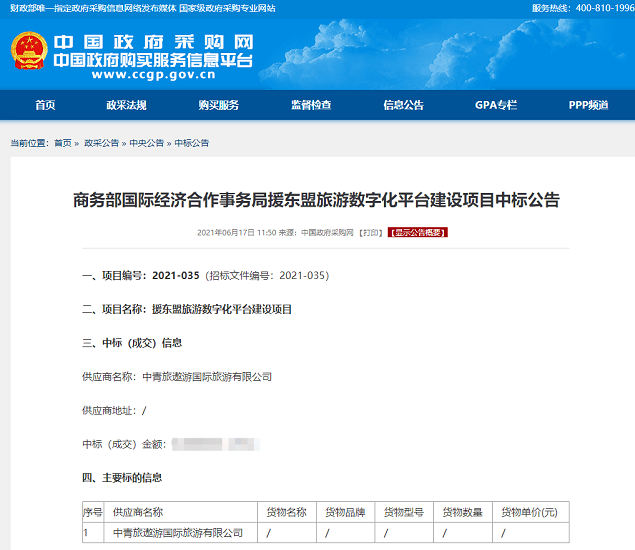635x550 pixels.
Task: Click the 首页 breadcrumb link
Action: pyautogui.click(x=63, y=143)
